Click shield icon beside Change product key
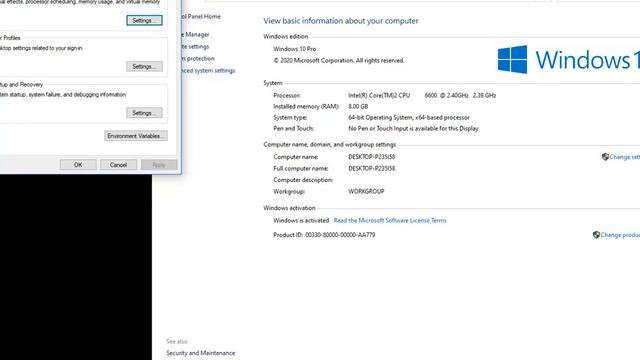Viewport: 640px width, 360px height. [x=596, y=235]
